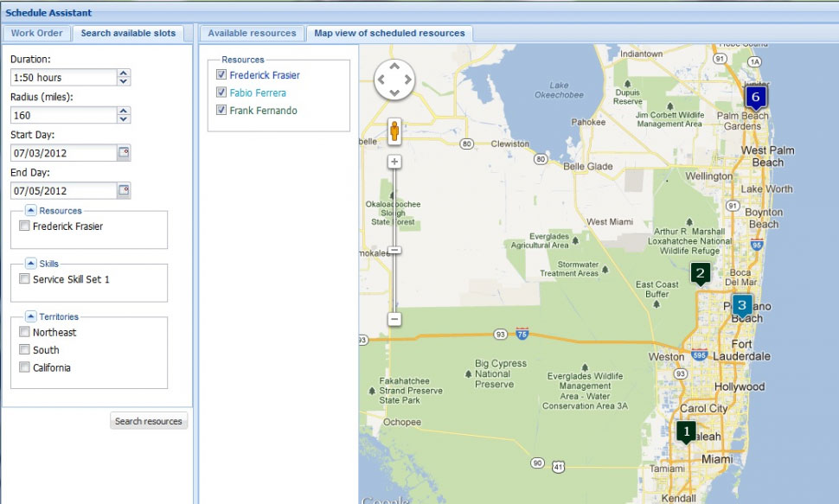The width and height of the screenshot is (839, 504).
Task: Select Map view of scheduled resources tab
Action: click(389, 33)
